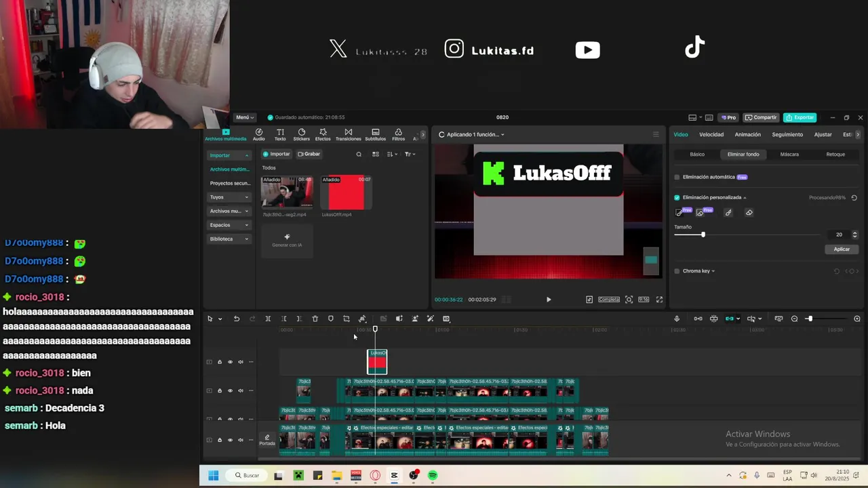The image size is (868, 488).
Task: Delete the selected clip with trash icon
Action: [x=315, y=319]
